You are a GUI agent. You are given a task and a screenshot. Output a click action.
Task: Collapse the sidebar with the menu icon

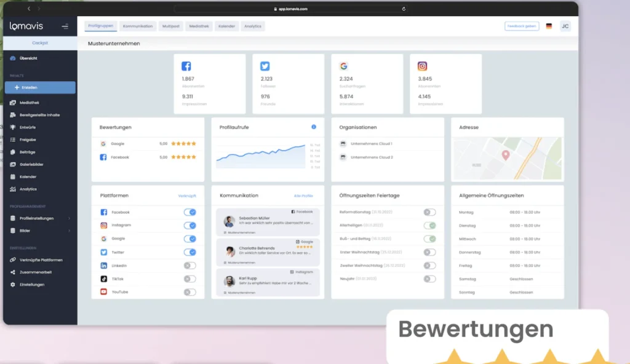(x=65, y=26)
